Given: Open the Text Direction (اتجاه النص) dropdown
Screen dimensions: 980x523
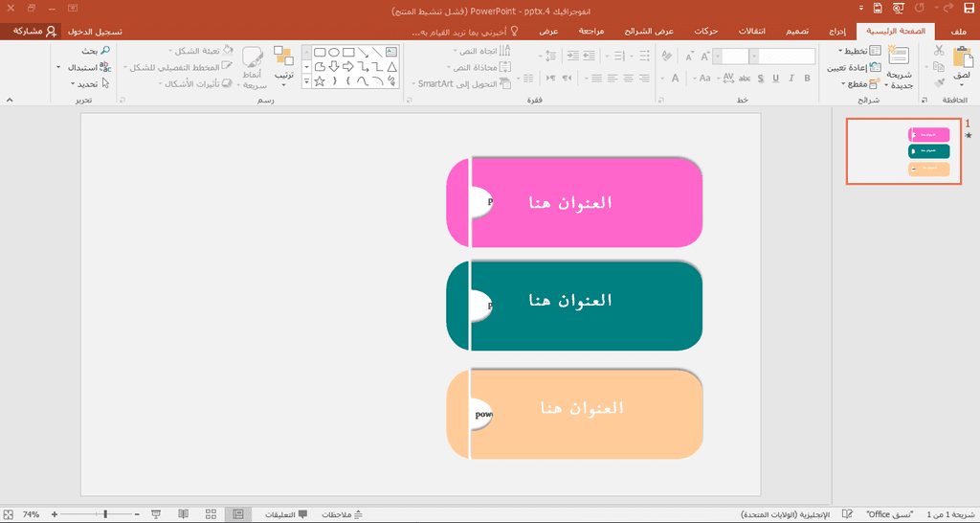Looking at the screenshot, I should click(481, 52).
